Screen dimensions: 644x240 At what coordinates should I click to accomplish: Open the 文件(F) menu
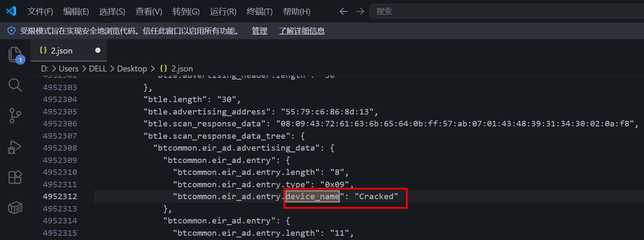click(x=40, y=11)
